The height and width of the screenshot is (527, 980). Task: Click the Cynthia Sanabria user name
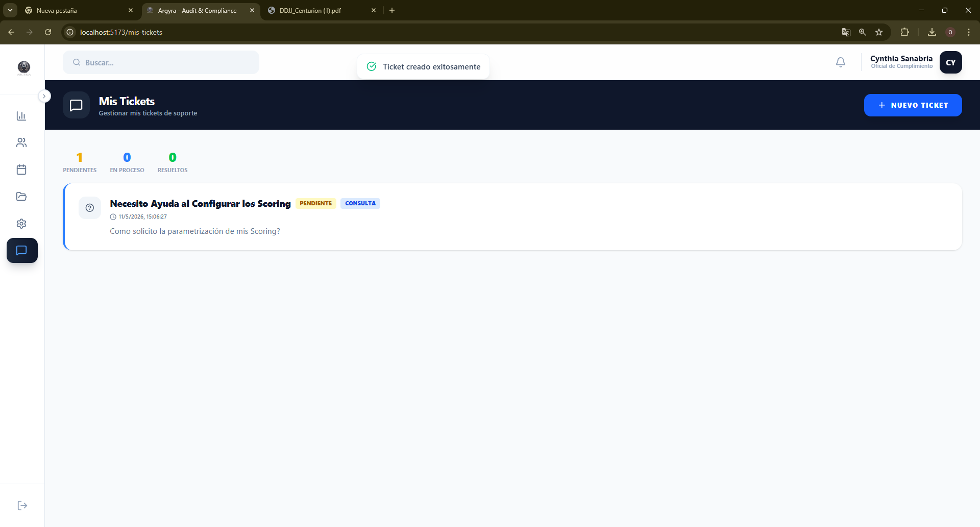[x=901, y=59]
